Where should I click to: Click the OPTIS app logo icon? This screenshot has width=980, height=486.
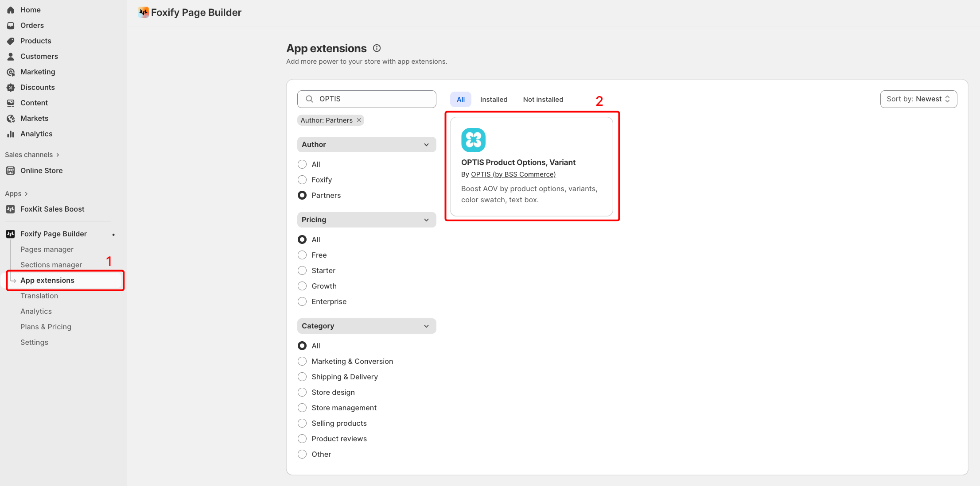(x=473, y=140)
